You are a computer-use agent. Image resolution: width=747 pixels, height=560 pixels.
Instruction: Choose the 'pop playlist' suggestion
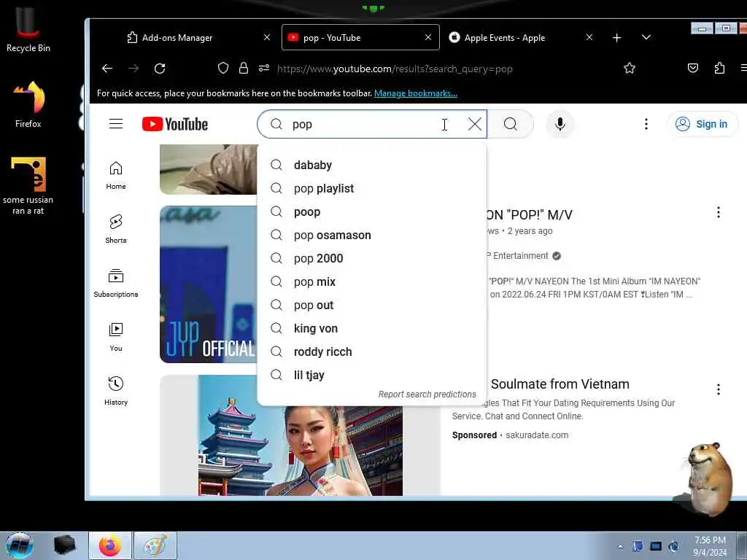371,189
